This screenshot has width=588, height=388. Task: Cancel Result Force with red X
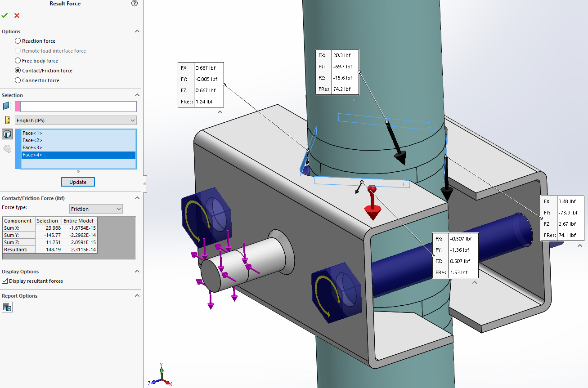click(17, 15)
